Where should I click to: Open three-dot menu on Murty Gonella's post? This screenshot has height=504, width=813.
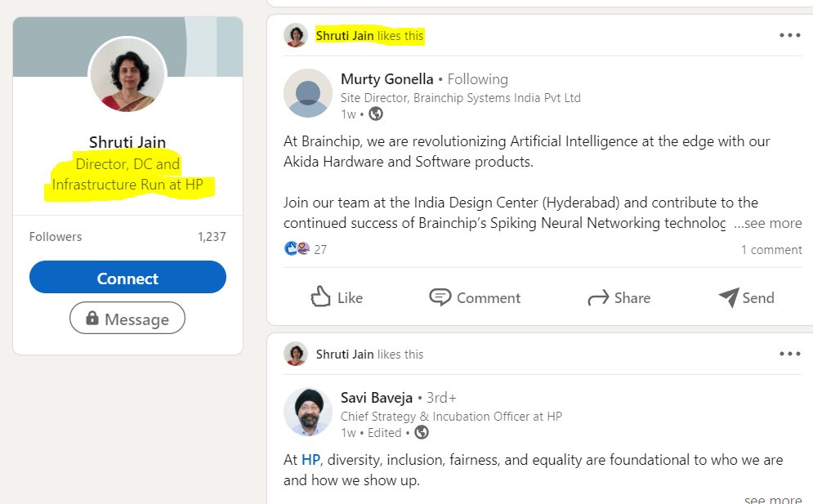point(790,35)
